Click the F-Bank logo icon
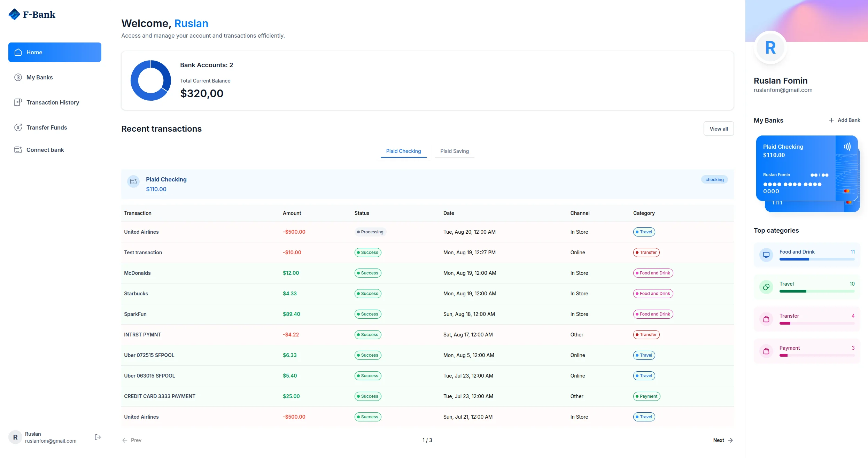This screenshot has width=868, height=458. tap(14, 14)
